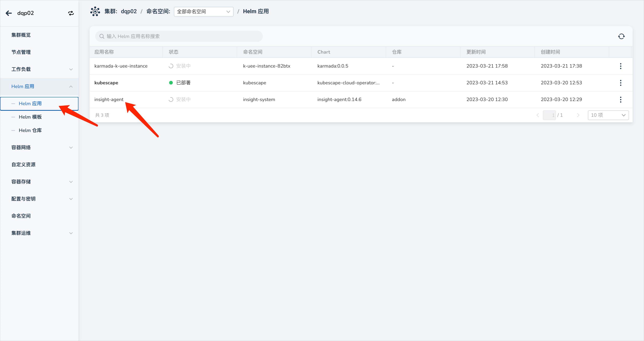Click the addon repository cell

tap(399, 99)
